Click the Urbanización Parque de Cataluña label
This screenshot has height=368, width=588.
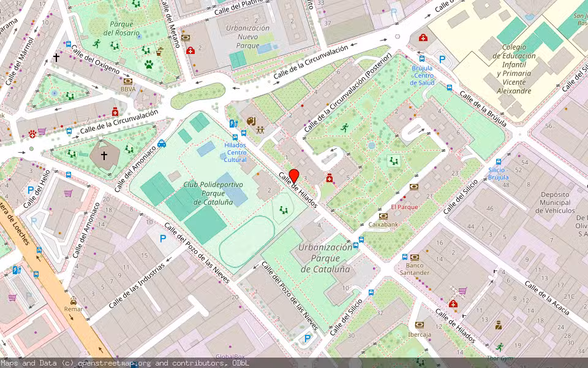pyautogui.click(x=325, y=258)
